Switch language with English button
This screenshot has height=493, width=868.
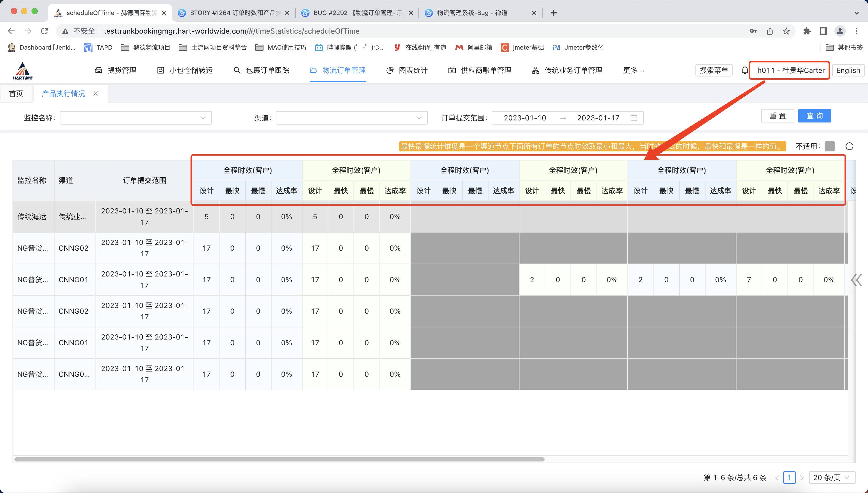pyautogui.click(x=848, y=71)
